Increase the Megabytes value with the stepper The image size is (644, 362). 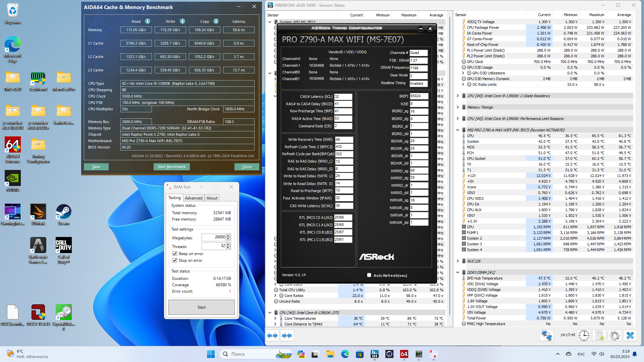tap(228, 236)
